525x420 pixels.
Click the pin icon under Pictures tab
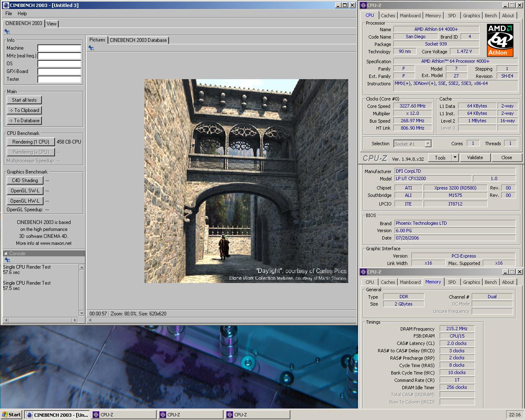click(91, 48)
